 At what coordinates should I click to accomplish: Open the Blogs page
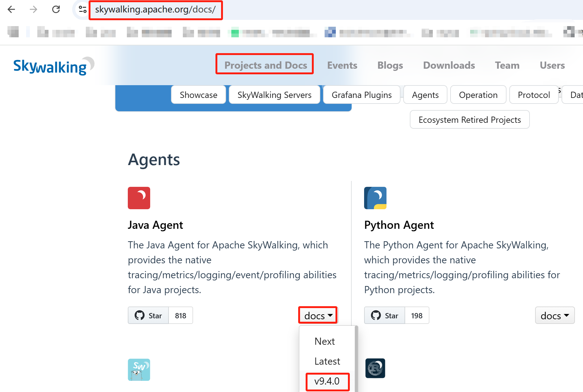pos(390,65)
